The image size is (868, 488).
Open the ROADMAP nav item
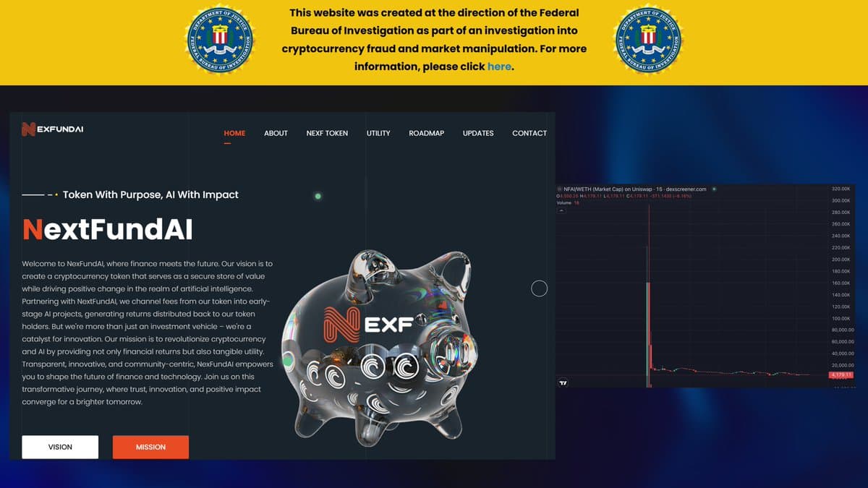(x=426, y=133)
